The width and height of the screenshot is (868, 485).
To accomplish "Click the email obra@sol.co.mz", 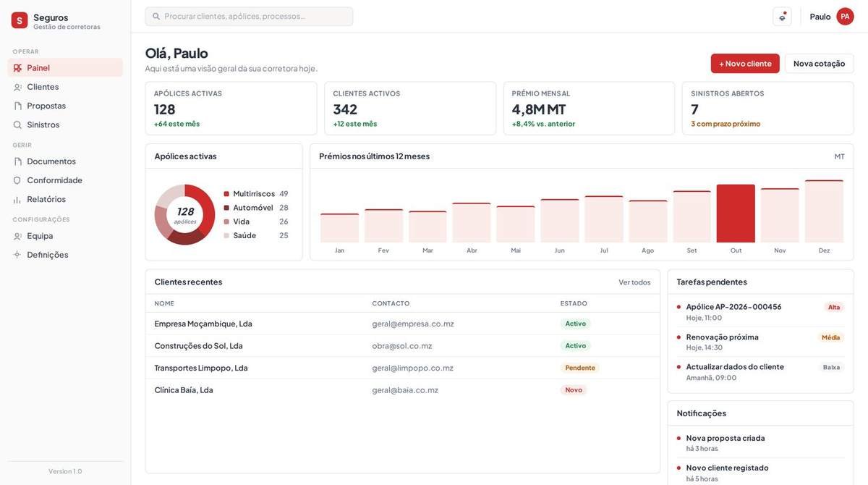I will click(402, 346).
